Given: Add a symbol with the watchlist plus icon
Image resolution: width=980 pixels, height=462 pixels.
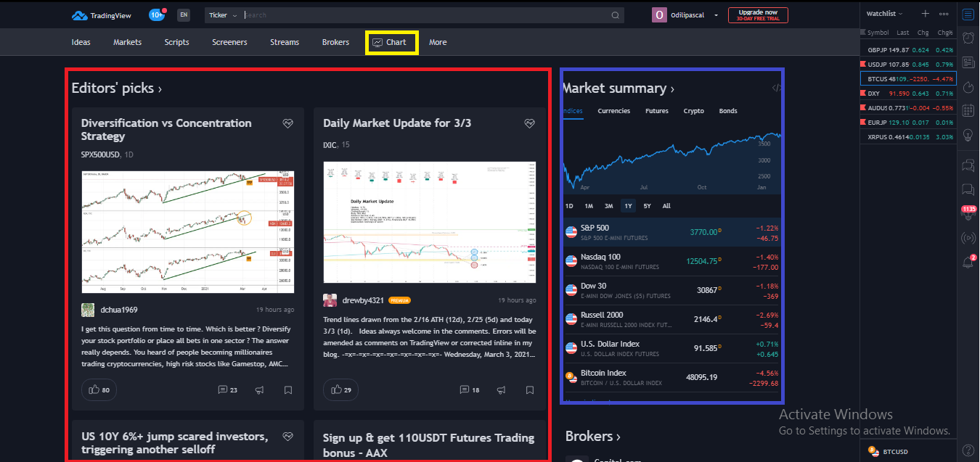Looking at the screenshot, I should pyautogui.click(x=925, y=13).
